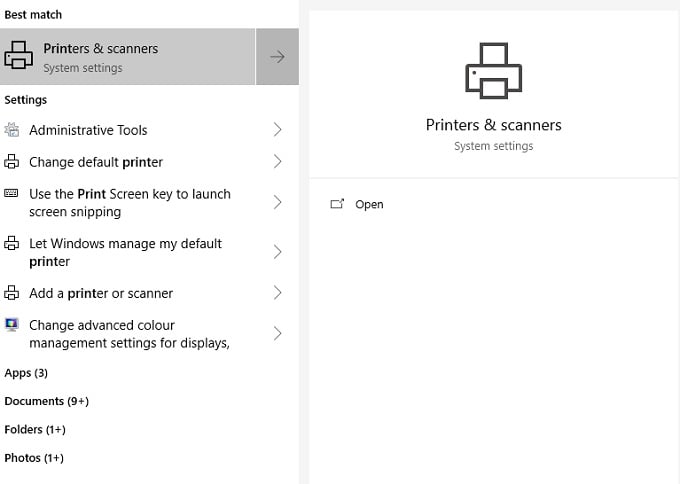680x484 pixels.
Task: Show the Folders (1+) results category
Action: pyautogui.click(x=35, y=429)
